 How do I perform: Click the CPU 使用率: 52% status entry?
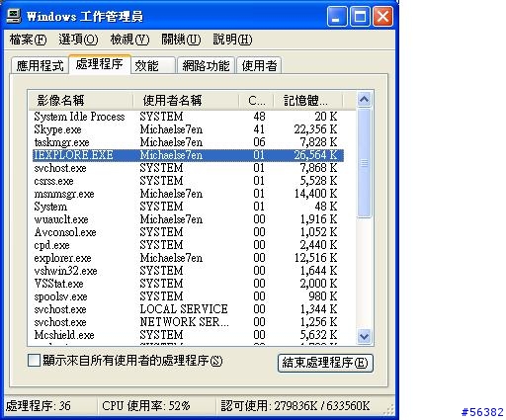156,405
